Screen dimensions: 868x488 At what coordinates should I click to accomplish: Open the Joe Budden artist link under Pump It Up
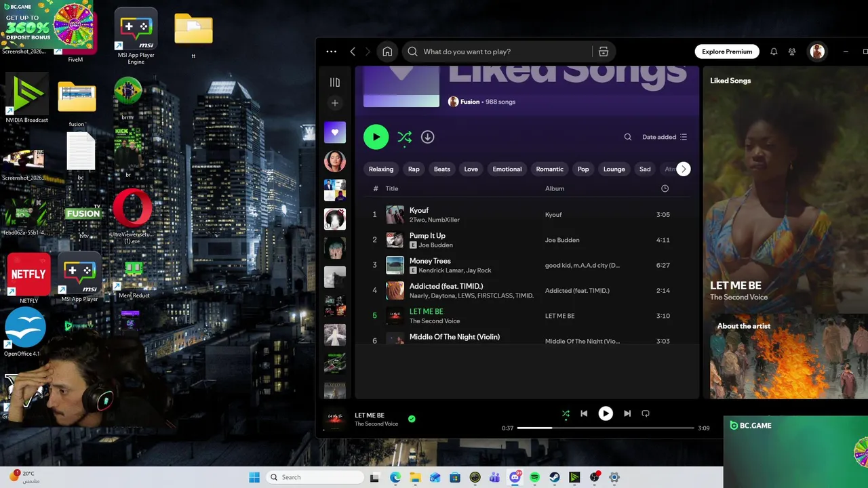pos(435,245)
